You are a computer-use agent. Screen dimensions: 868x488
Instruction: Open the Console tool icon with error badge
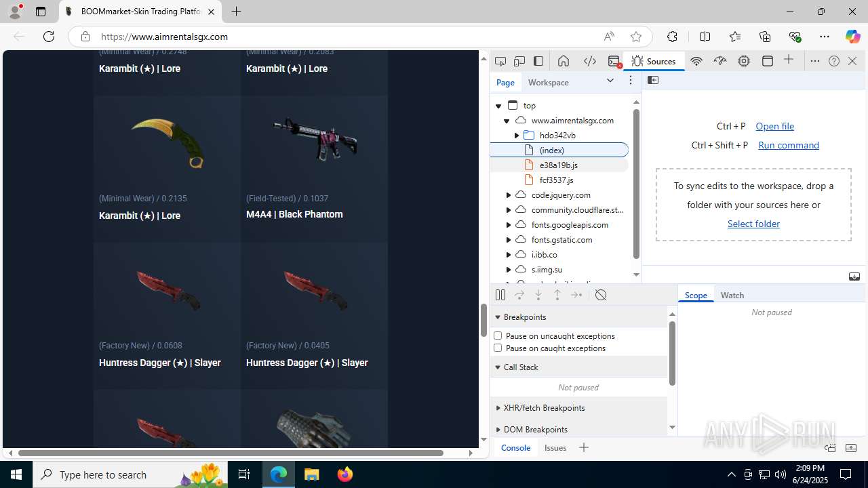pyautogui.click(x=614, y=61)
